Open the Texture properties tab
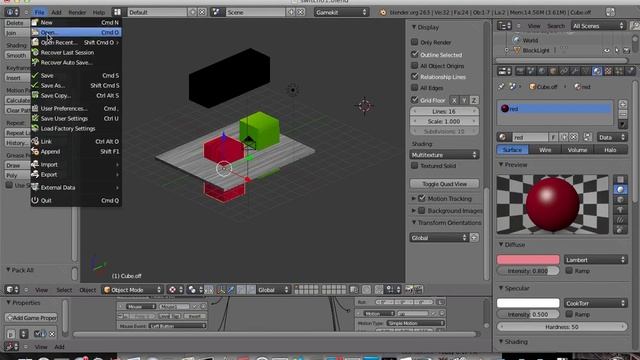 608,71
